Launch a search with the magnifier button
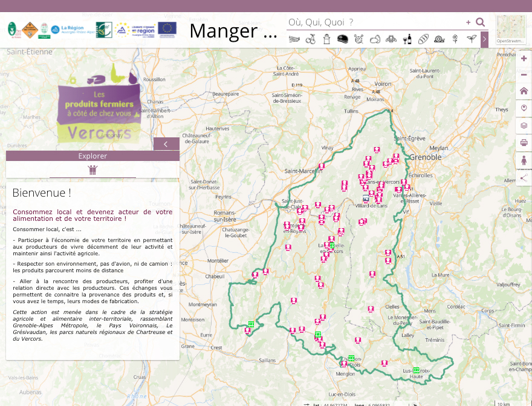 point(480,21)
